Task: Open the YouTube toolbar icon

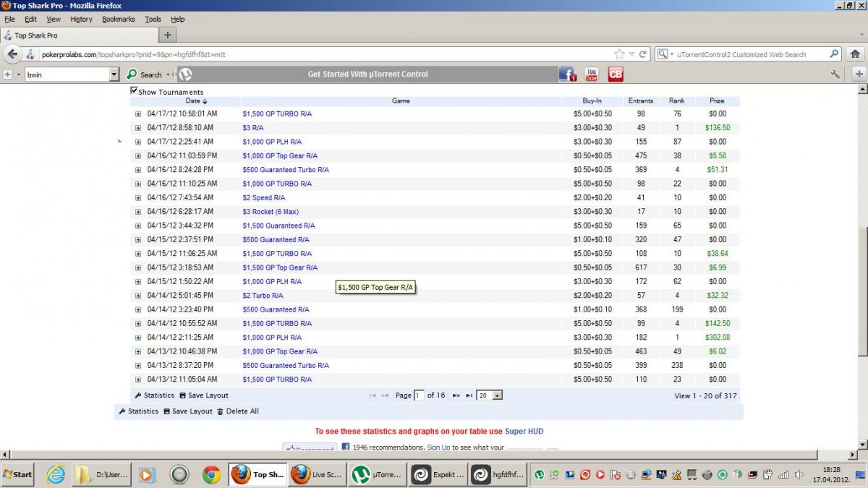Action: (592, 74)
